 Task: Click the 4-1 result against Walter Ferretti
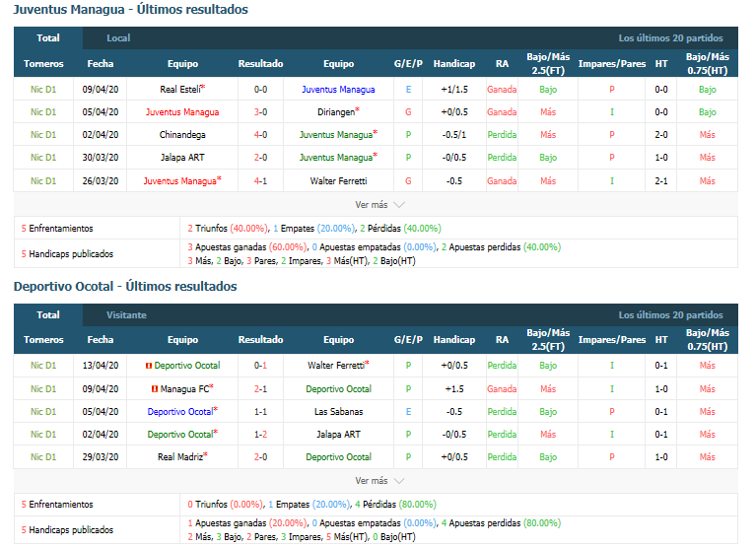coord(260,180)
